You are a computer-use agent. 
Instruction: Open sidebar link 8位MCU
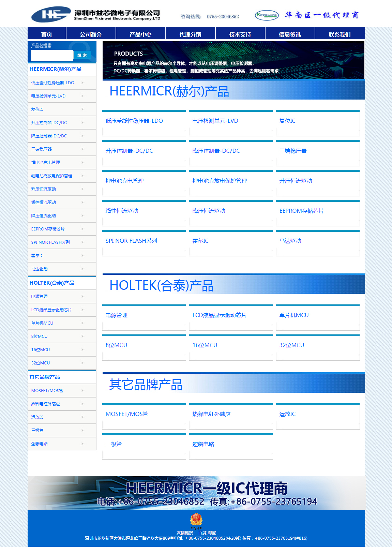(40, 336)
